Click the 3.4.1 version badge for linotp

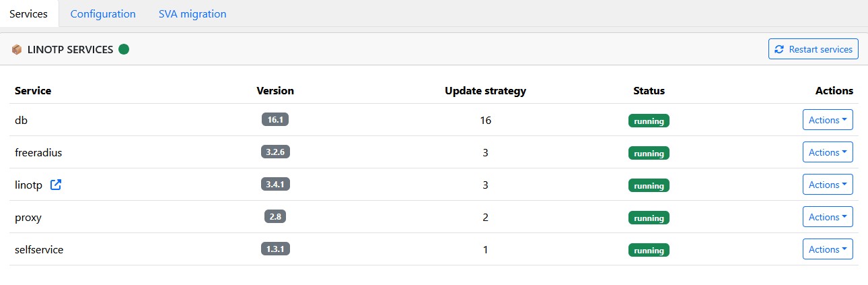pyautogui.click(x=275, y=185)
